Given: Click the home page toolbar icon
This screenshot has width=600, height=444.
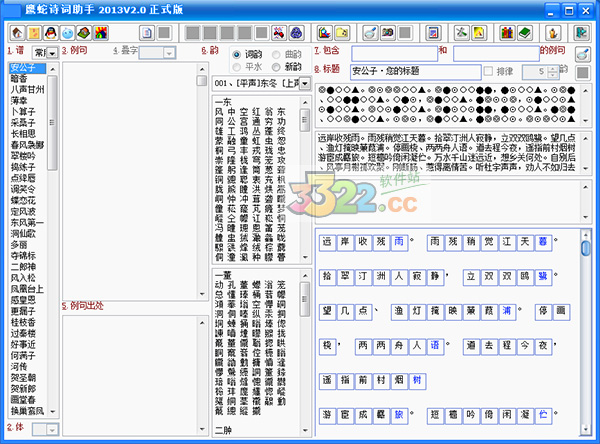Looking at the screenshot, I should (x=18, y=33).
